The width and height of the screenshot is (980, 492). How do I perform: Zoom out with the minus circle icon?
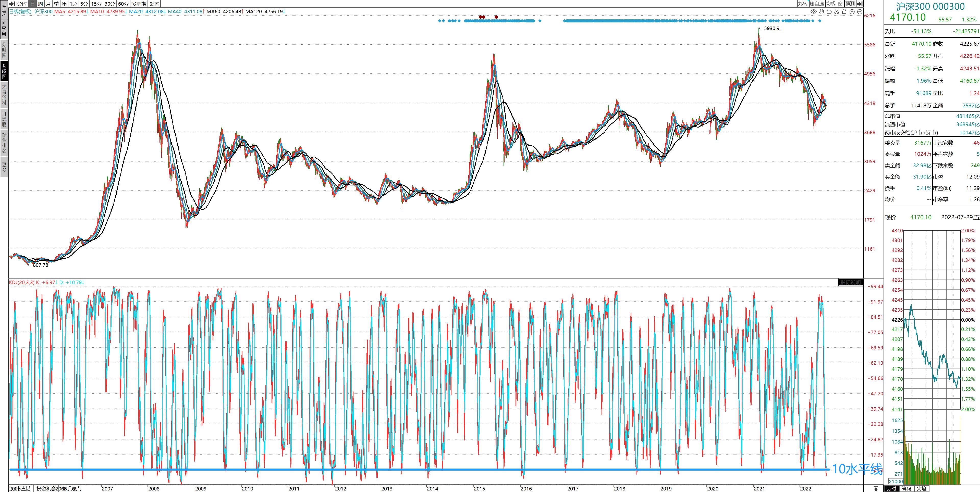click(860, 12)
